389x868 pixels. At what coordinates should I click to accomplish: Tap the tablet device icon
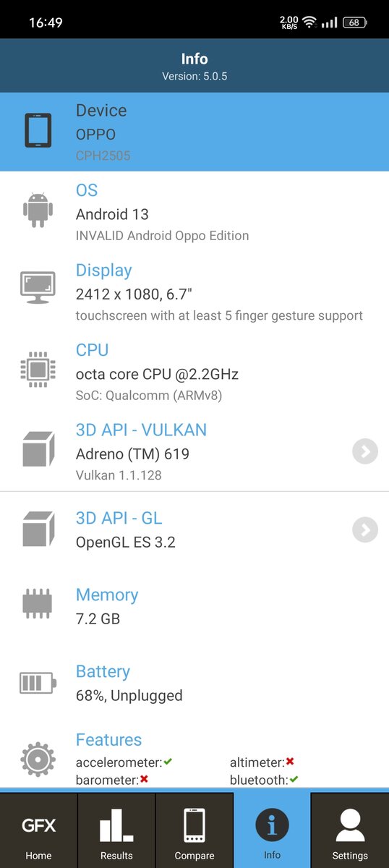pos(38,131)
